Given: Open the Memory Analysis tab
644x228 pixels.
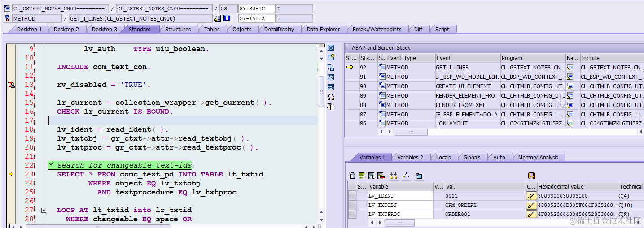Looking at the screenshot, I should click(x=538, y=158).
